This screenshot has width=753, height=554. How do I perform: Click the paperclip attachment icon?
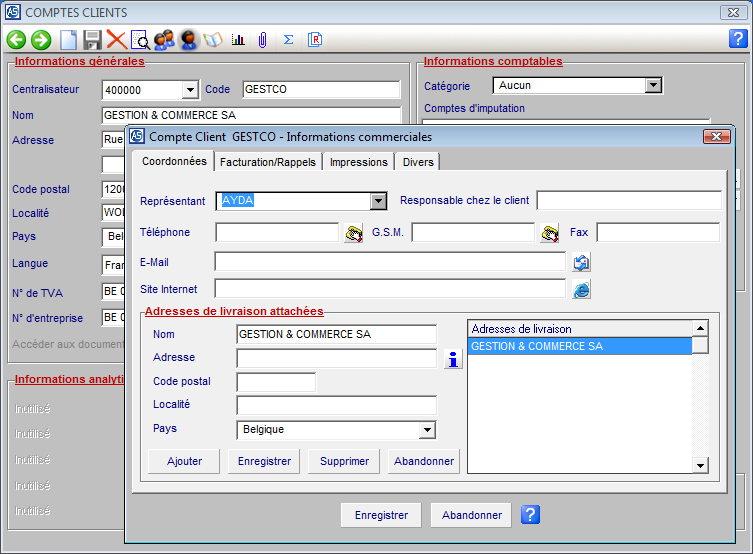(262, 40)
